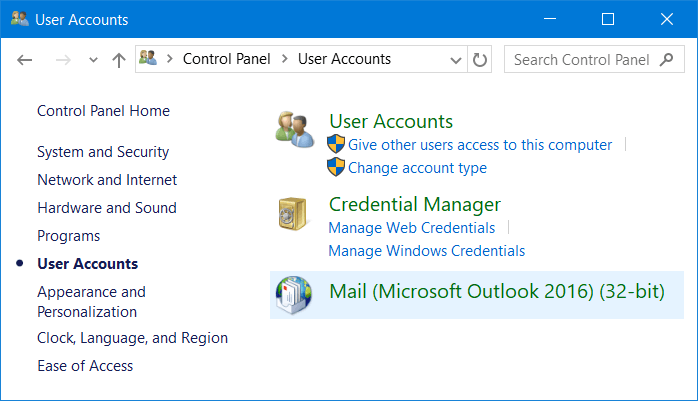Click the search magnifier icon
Viewport: 698px width, 401px height.
pos(666,59)
